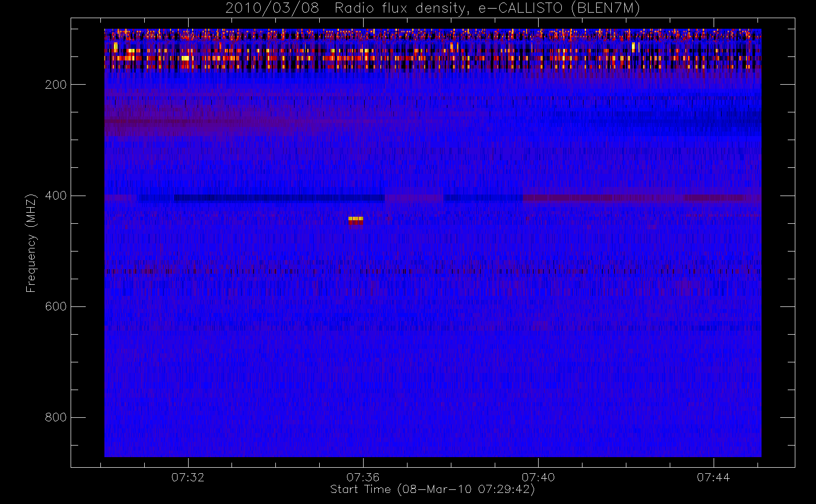816x504 pixels.
Task: Click the 07:32 time tick label
Action: [188, 477]
